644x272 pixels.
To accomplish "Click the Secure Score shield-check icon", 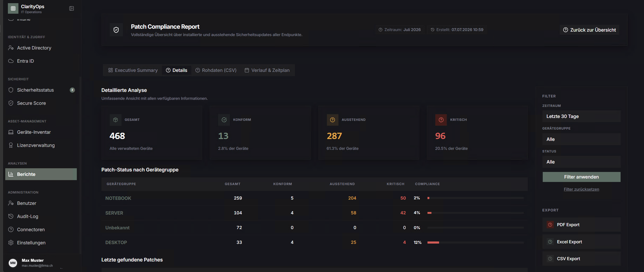I will (11, 103).
